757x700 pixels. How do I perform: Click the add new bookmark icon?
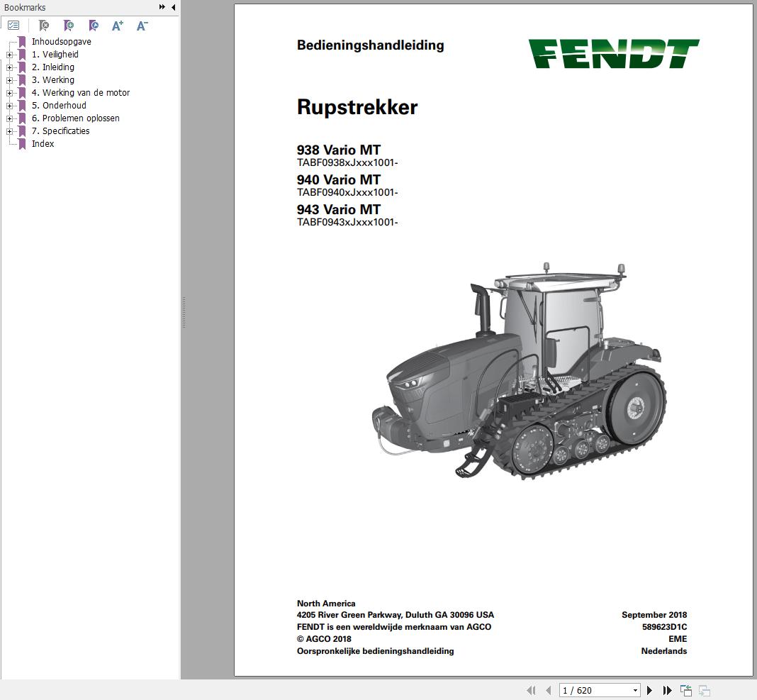click(x=69, y=25)
